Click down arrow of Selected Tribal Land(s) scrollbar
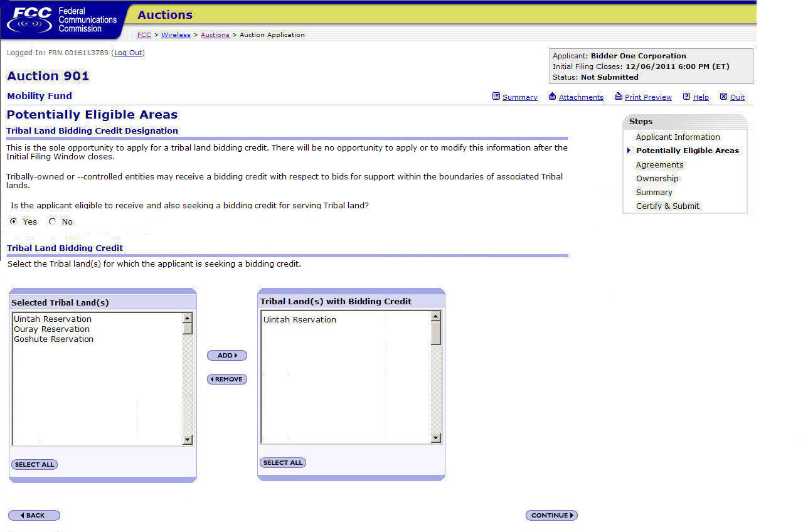Screen dimensions: 803x532 188,440
